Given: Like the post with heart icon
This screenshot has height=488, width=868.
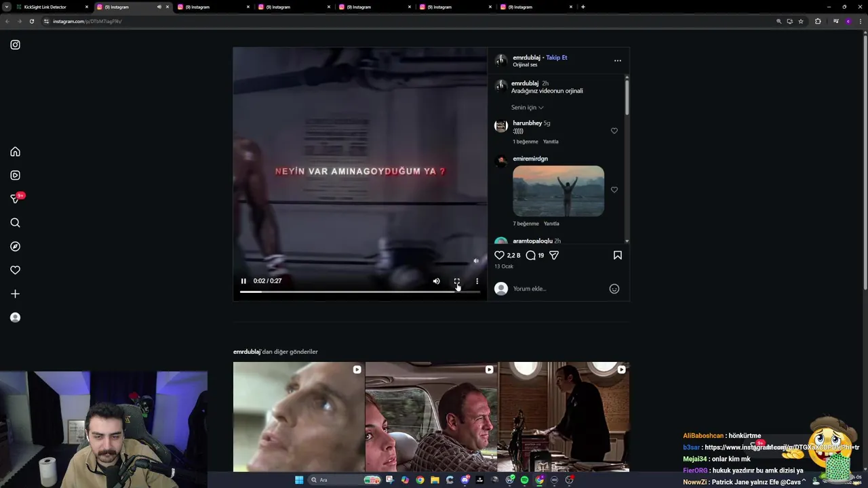Looking at the screenshot, I should tap(499, 255).
